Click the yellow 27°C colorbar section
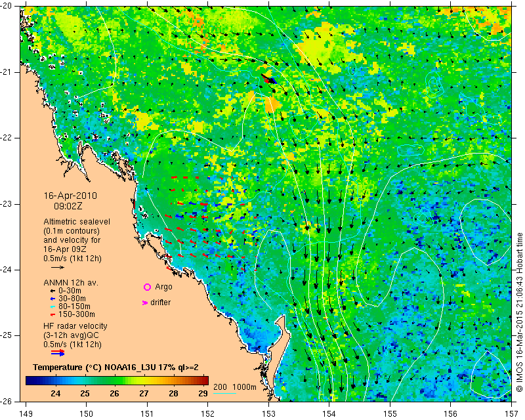Viewport: 525px width, 420px height. (144, 381)
